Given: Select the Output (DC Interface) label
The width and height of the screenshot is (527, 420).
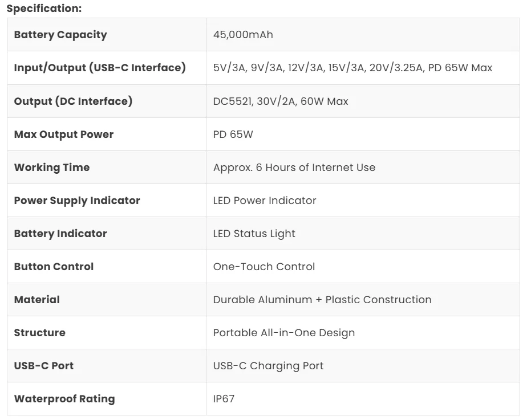Looking at the screenshot, I should [x=73, y=101].
